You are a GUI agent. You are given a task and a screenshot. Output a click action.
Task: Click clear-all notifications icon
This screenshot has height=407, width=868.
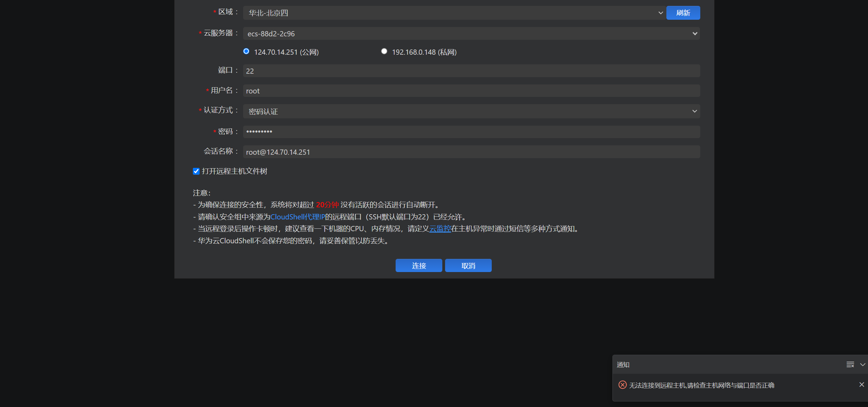point(850,364)
